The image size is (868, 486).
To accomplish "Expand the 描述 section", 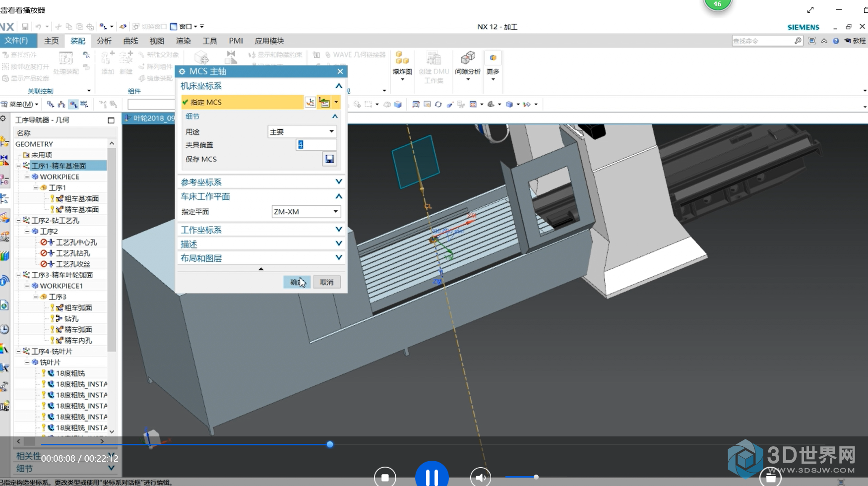I will click(339, 244).
